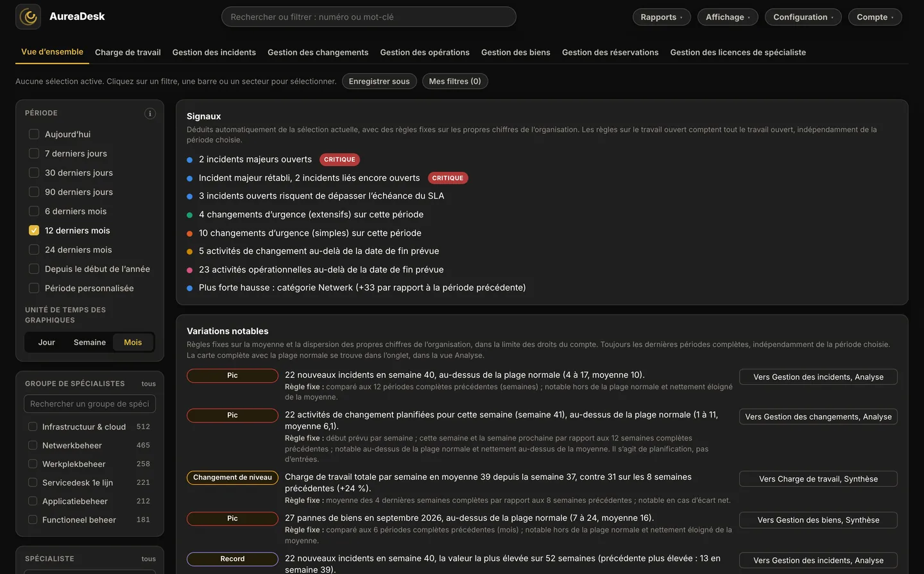
Task: Click tous in Groupe de spécialistes header
Action: tap(149, 384)
